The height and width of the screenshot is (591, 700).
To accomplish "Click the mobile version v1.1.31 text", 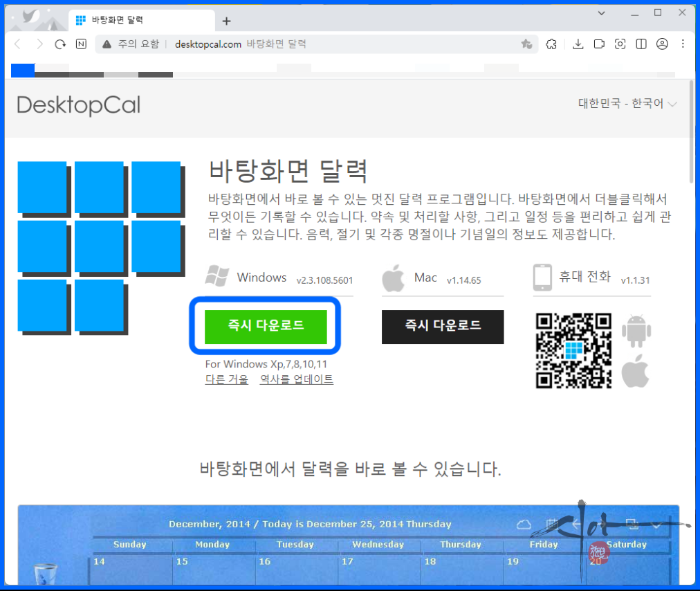I will pos(635,280).
